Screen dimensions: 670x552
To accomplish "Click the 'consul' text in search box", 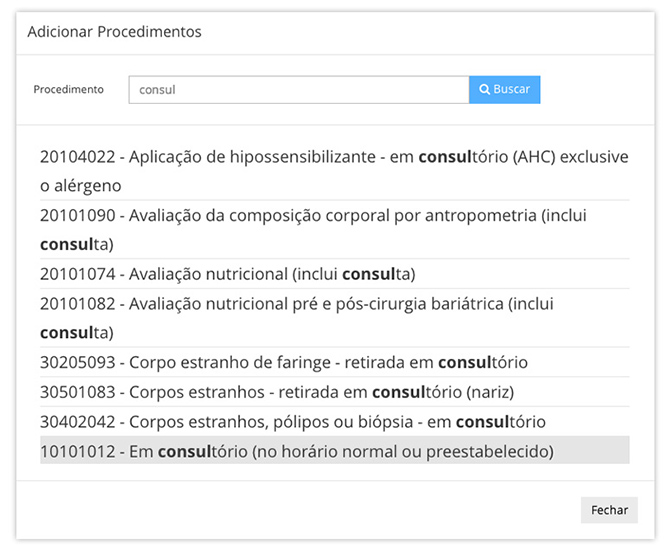I will point(157,90).
